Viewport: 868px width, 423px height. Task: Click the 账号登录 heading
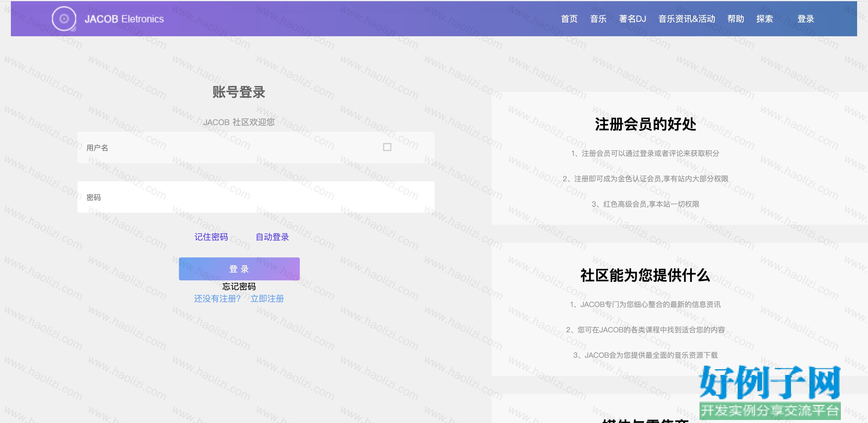pyautogui.click(x=239, y=92)
